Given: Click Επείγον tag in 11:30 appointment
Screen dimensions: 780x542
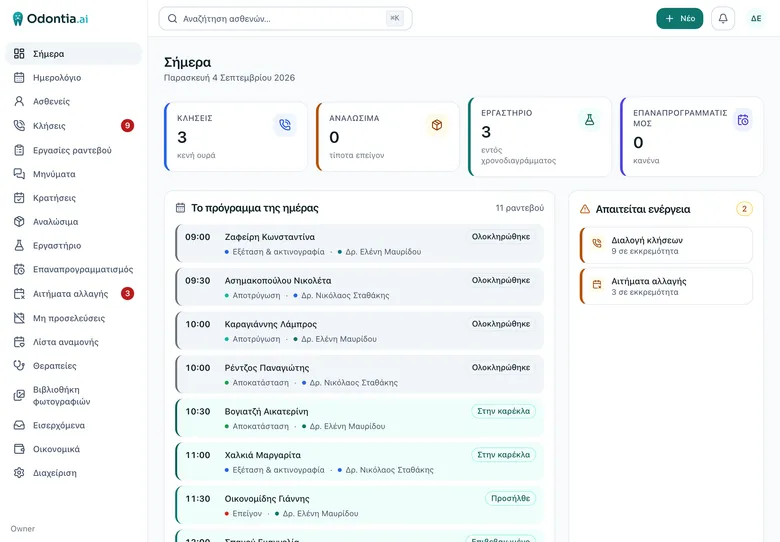Looking at the screenshot, I should [x=247, y=513].
